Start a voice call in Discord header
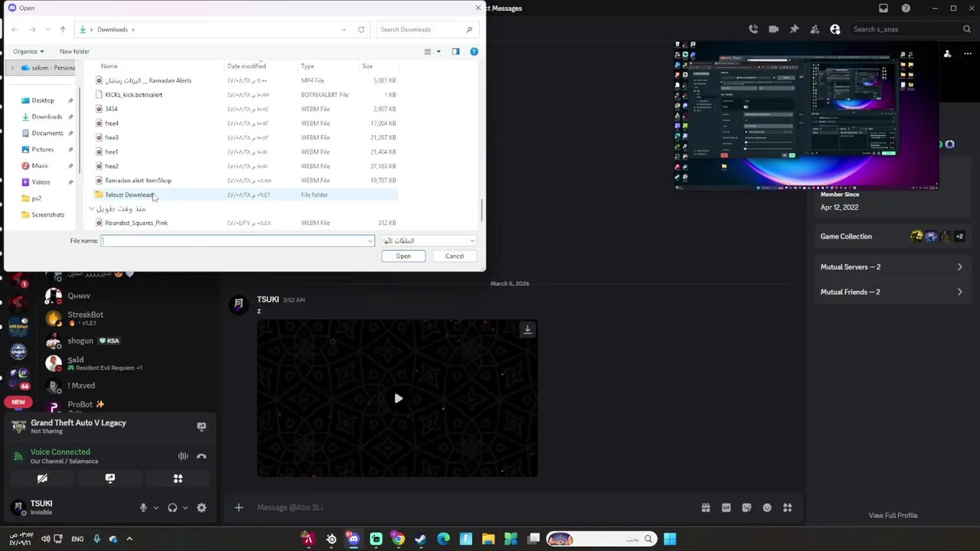Viewport: 980px width, 551px height. click(x=753, y=29)
